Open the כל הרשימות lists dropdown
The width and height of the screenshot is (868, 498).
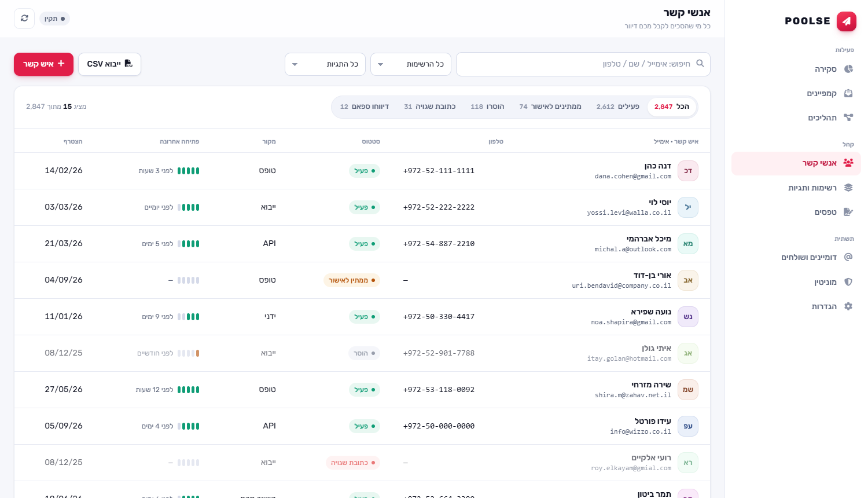[411, 64]
